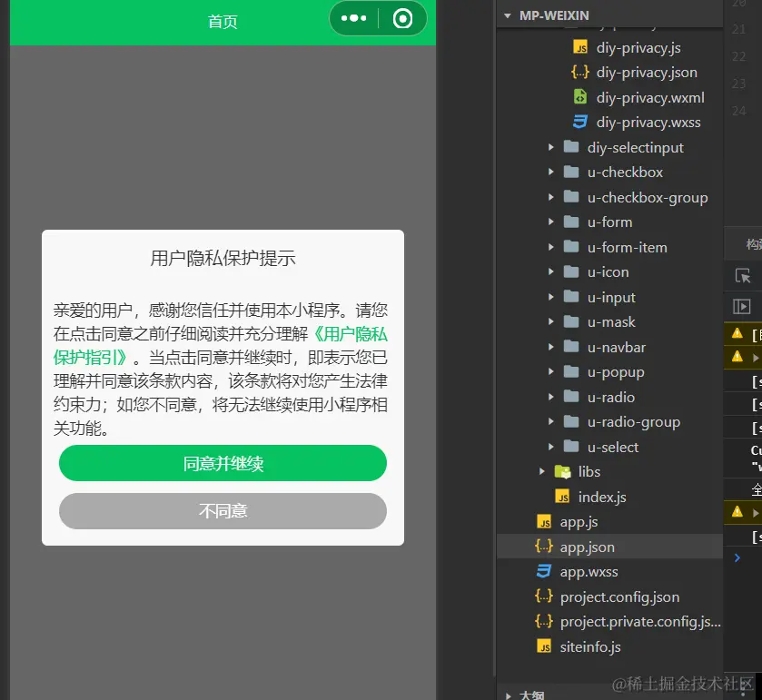The width and height of the screenshot is (762, 700).
Task: Expand the 大纲 outline section
Action: (508, 695)
